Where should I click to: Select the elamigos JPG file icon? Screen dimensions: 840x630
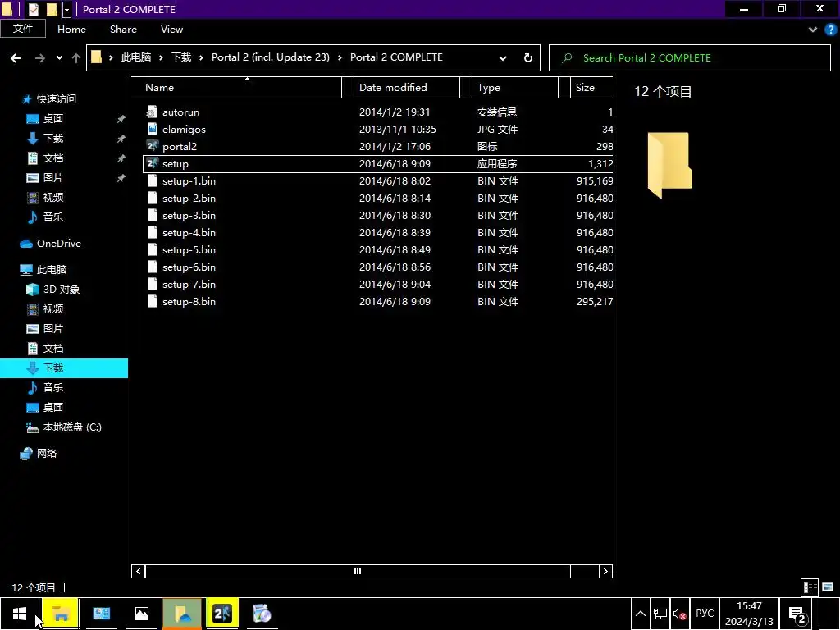click(x=152, y=129)
